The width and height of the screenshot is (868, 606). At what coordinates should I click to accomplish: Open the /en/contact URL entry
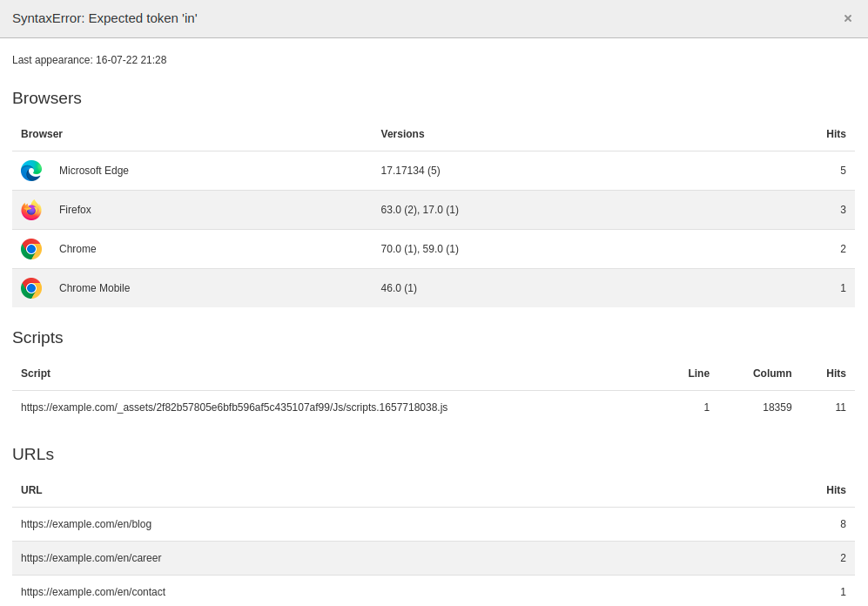(x=92, y=592)
